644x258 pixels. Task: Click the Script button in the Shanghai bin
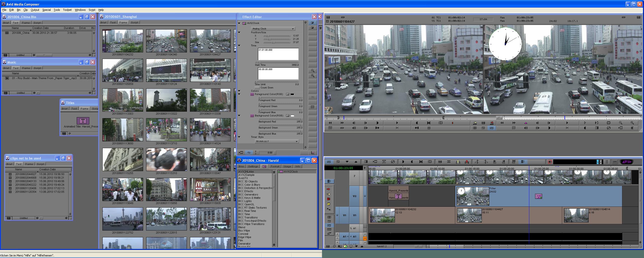tap(134, 22)
